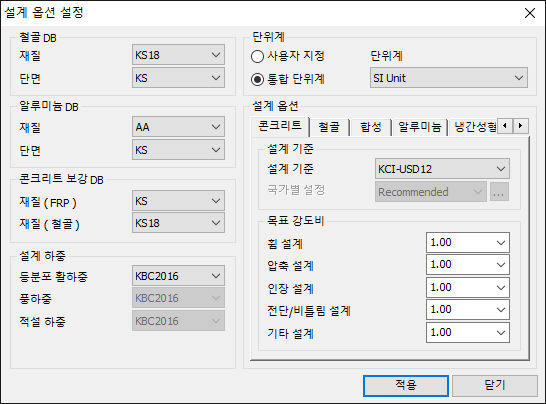This screenshot has height=404, width=546.
Task: Switch to the 콘크리트 tab
Action: click(x=280, y=126)
